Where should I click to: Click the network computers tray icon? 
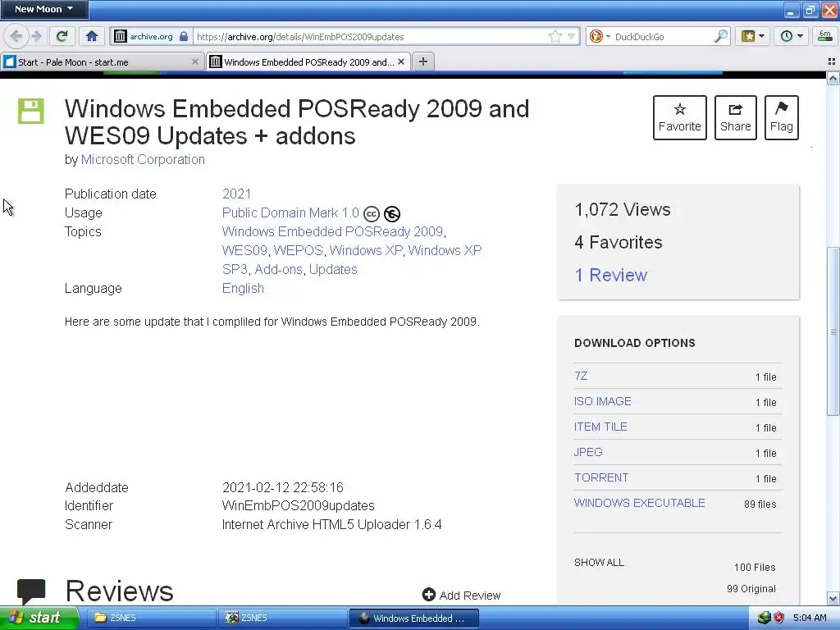[764, 619]
